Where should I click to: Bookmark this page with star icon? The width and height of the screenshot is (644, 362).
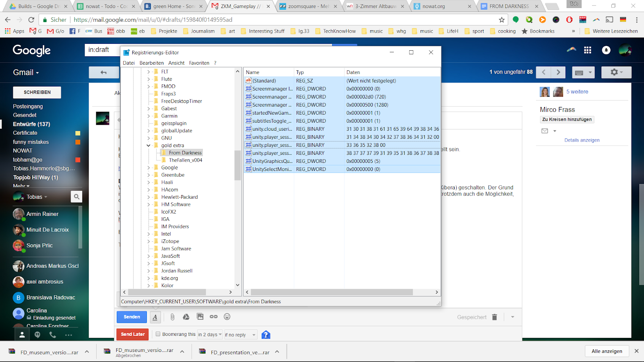(502, 20)
